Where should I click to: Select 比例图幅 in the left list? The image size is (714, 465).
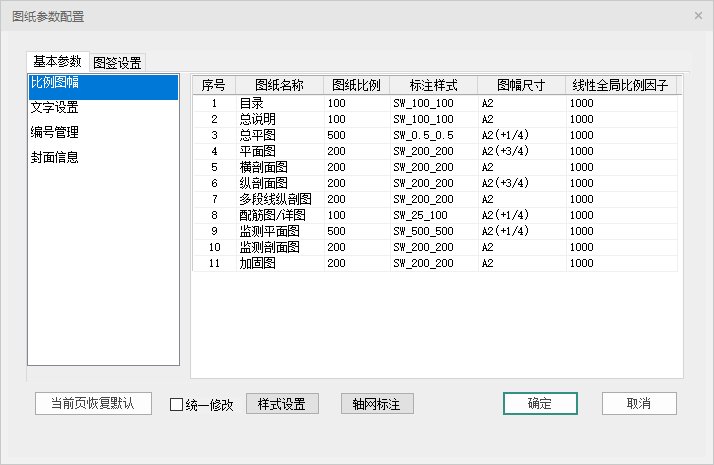coord(103,83)
